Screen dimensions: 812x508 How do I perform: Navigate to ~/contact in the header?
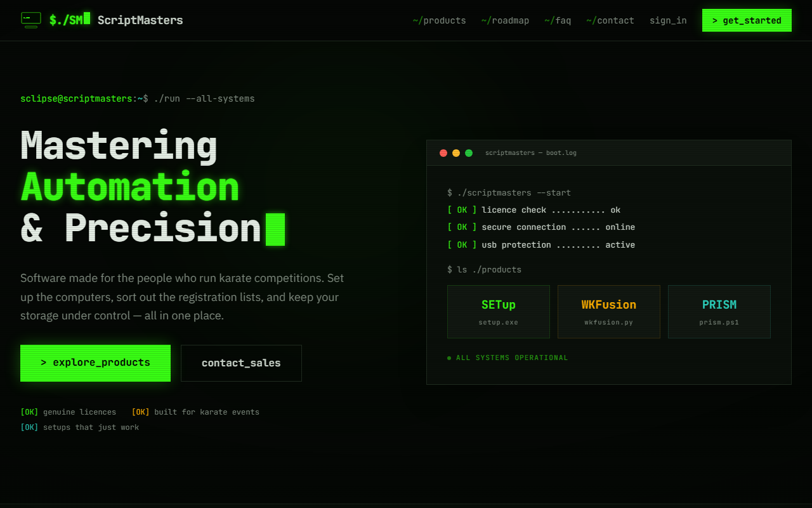[x=610, y=20]
